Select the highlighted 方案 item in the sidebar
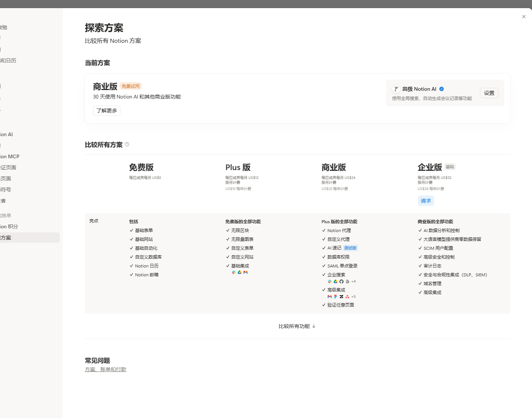This screenshot has width=532, height=418. click(x=30, y=238)
